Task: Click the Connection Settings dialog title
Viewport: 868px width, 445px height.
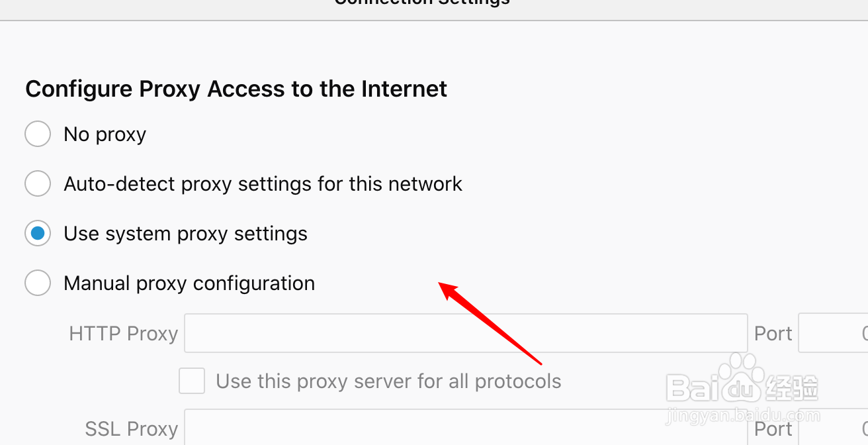Action: click(422, 3)
